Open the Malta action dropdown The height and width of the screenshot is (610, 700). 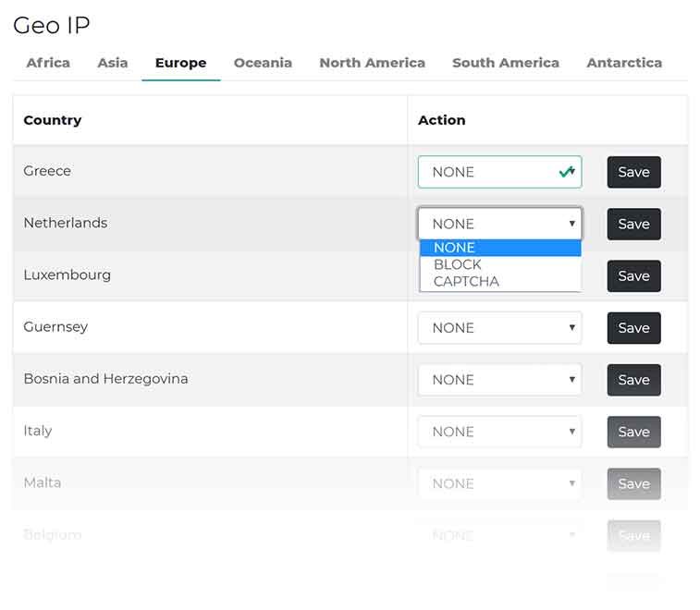click(x=500, y=483)
